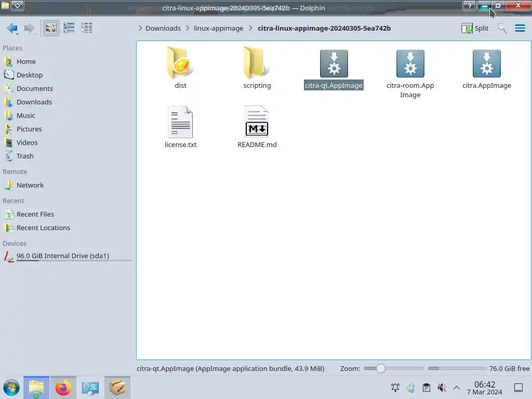Select citra.AppImage file icon
This screenshot has width=532, height=399.
coord(486,63)
